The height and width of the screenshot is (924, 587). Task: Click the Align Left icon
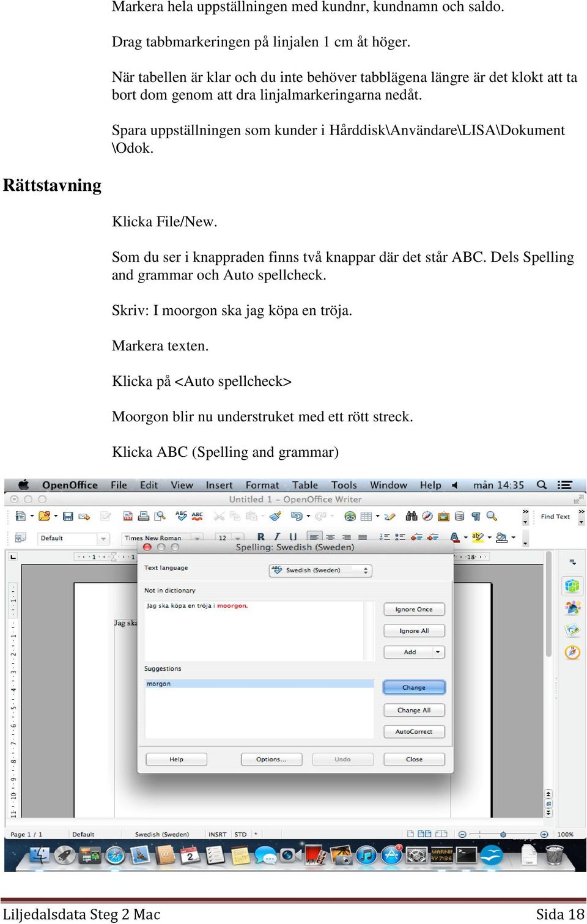(x=314, y=538)
